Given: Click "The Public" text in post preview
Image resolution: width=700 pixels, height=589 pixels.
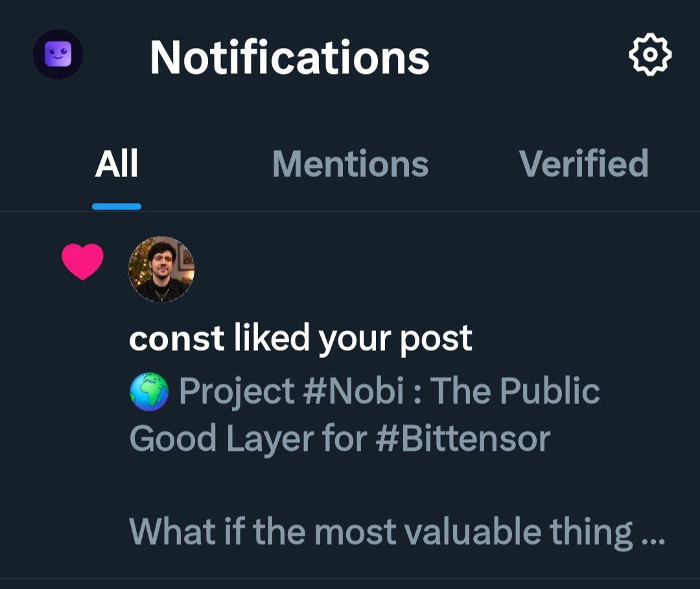Looking at the screenshot, I should 515,392.
